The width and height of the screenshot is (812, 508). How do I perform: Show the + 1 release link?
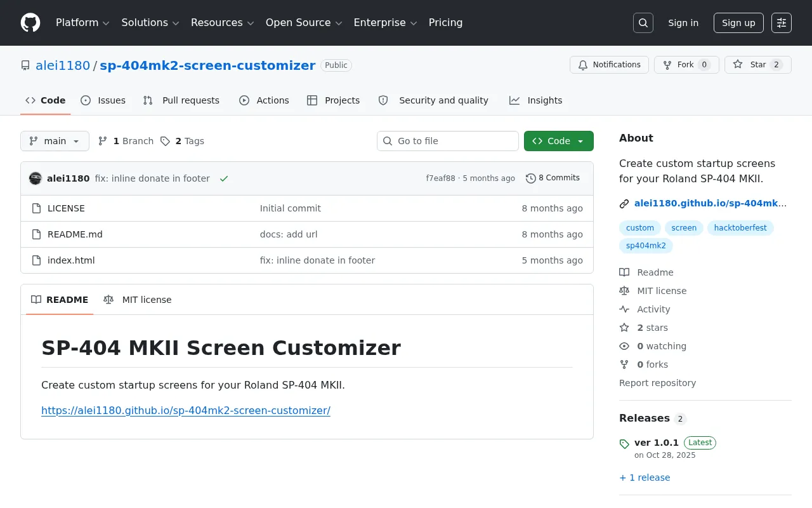coord(645,478)
